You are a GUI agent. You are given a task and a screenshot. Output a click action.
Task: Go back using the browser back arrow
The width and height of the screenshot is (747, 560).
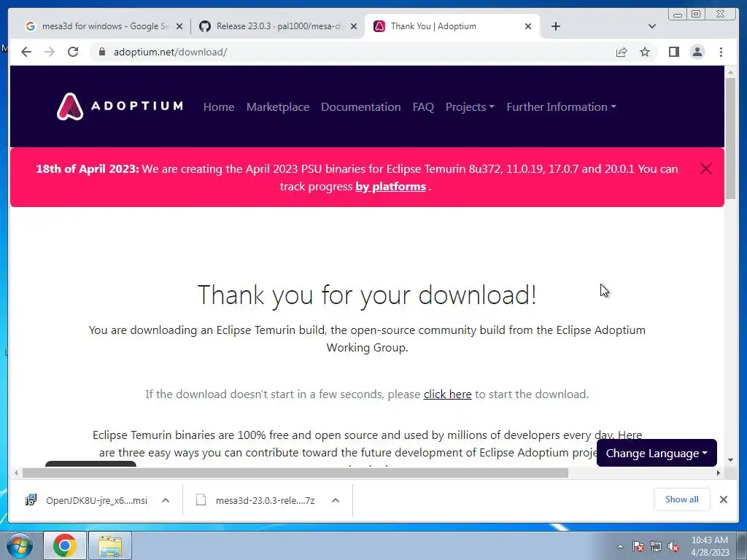pos(26,52)
